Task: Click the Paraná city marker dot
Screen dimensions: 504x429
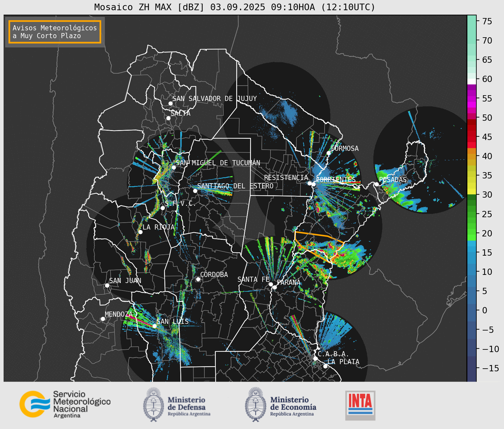Action: pyautogui.click(x=275, y=287)
